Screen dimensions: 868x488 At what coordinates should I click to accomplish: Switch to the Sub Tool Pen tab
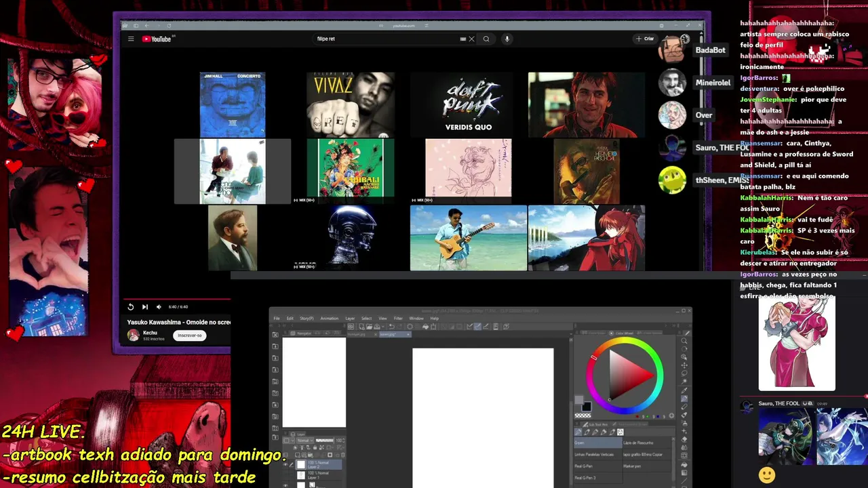tap(597, 424)
